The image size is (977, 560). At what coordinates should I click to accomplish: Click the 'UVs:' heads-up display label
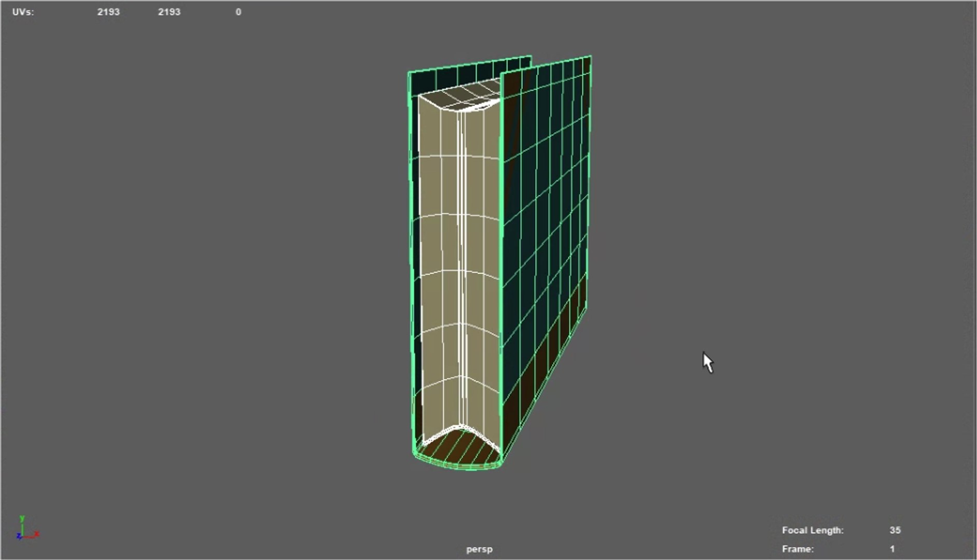(23, 11)
